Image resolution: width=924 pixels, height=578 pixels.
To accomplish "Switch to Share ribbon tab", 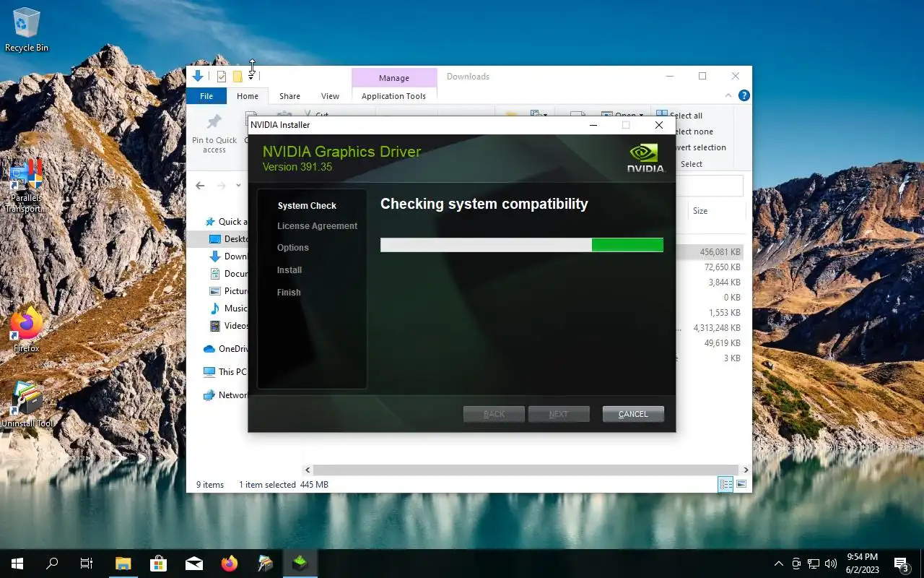I will [x=289, y=96].
